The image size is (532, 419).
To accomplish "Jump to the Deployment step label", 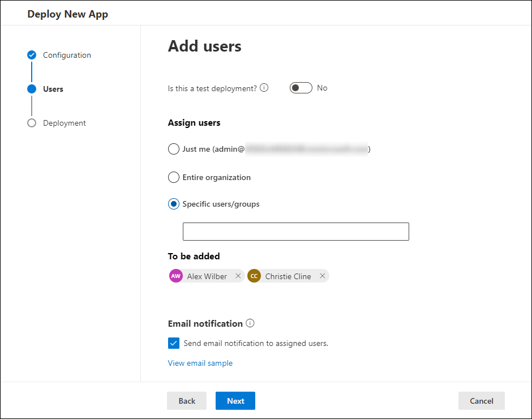I will [65, 123].
